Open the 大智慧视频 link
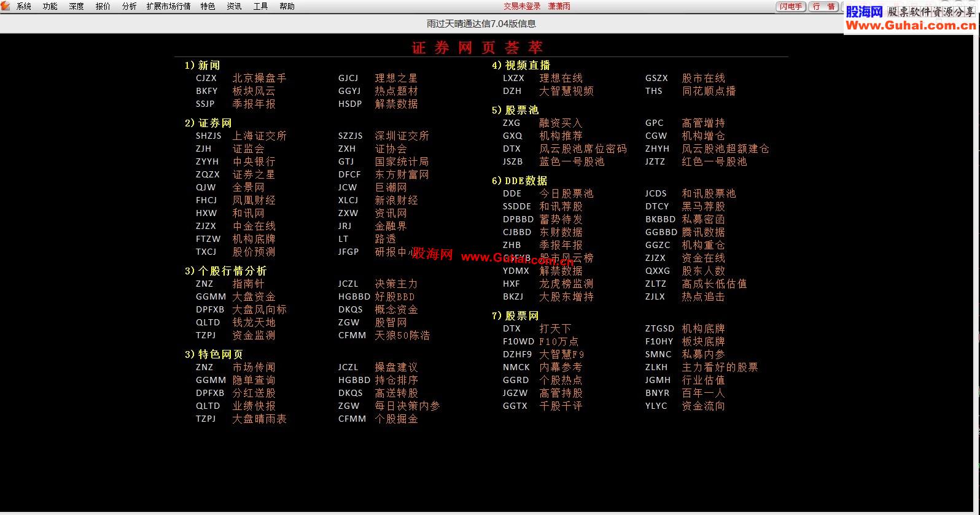Viewport: 980px width, 515px height. (567, 91)
